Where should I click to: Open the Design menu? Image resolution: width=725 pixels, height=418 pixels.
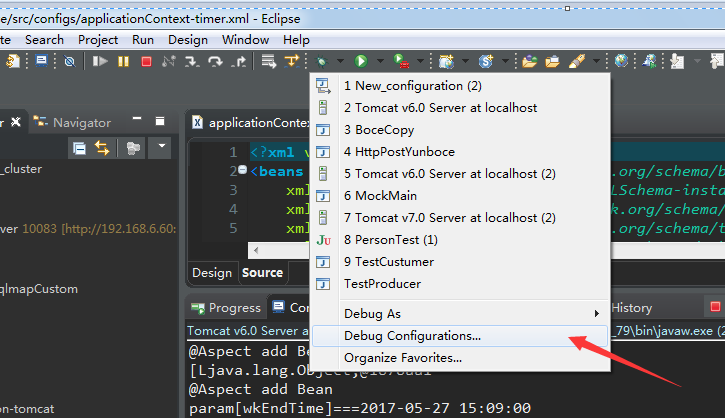188,40
